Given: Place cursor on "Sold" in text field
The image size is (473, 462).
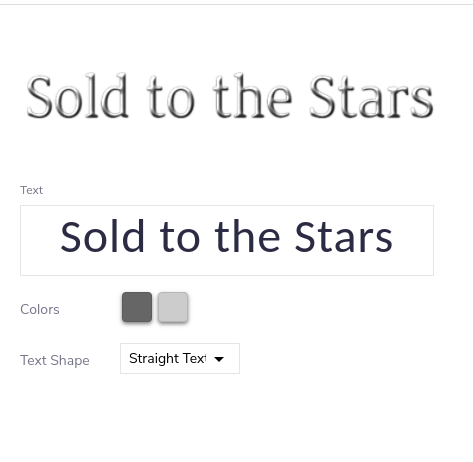Looking at the screenshot, I should 102,236.
